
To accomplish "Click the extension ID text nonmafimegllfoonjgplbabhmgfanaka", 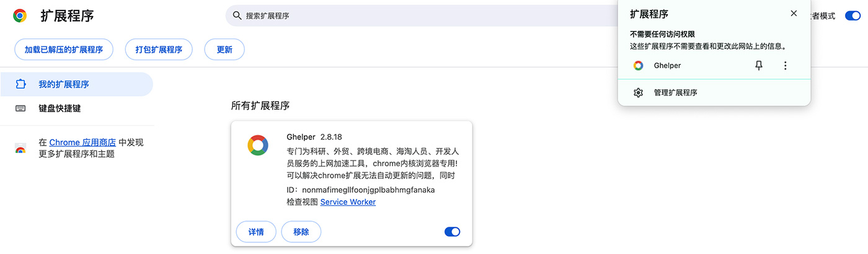I will pyautogui.click(x=368, y=190).
